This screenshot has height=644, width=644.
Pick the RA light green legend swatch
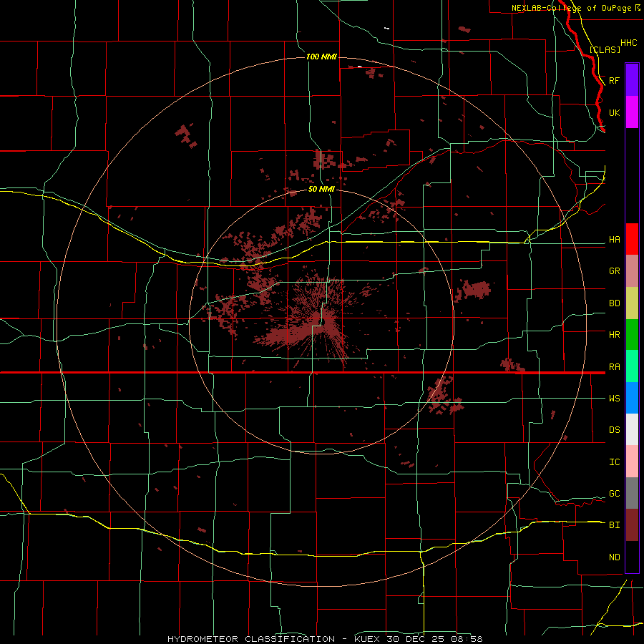point(632,366)
